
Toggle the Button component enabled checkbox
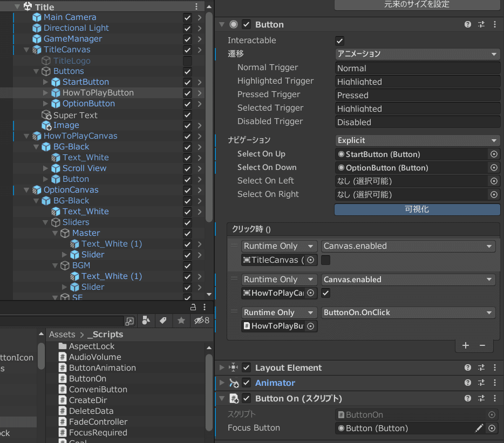246,24
